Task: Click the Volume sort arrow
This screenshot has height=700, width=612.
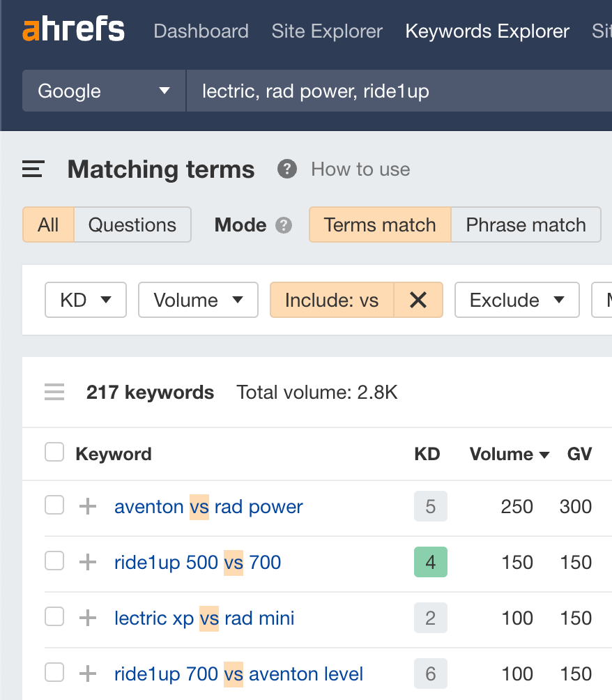Action: [543, 454]
